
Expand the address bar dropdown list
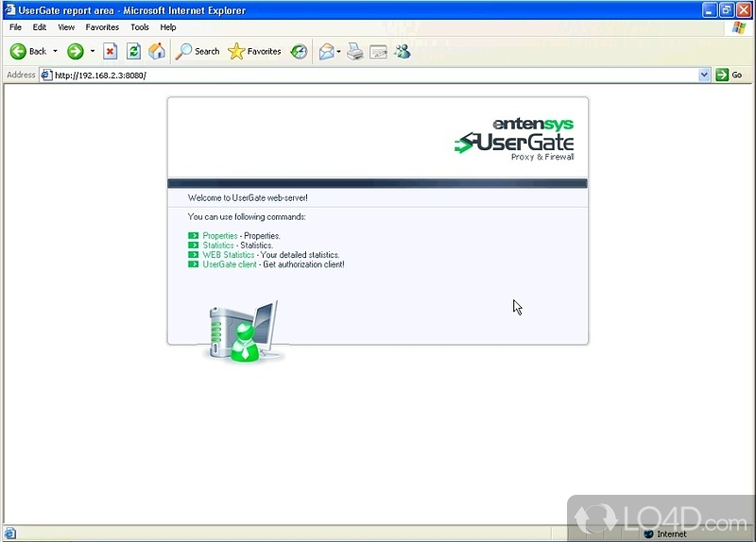tap(704, 76)
